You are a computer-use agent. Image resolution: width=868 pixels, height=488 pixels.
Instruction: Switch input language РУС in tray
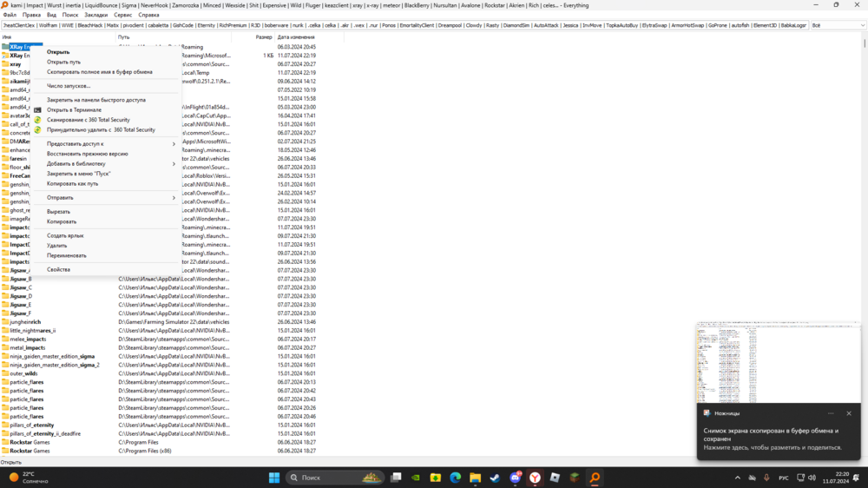click(783, 478)
